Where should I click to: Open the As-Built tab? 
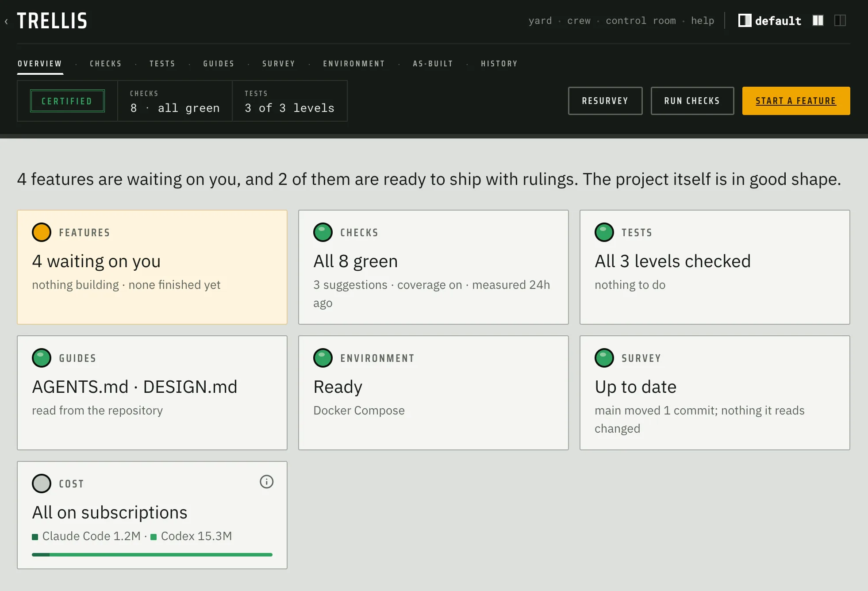433,64
